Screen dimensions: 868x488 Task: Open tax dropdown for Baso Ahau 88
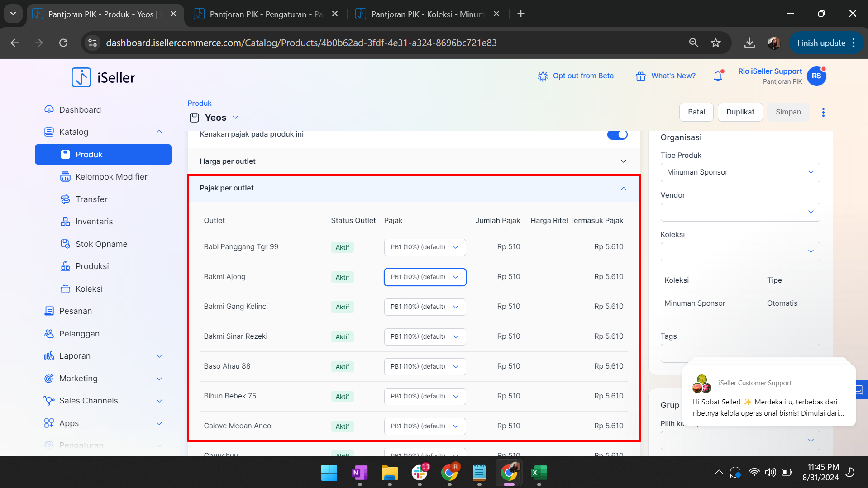tap(424, 367)
